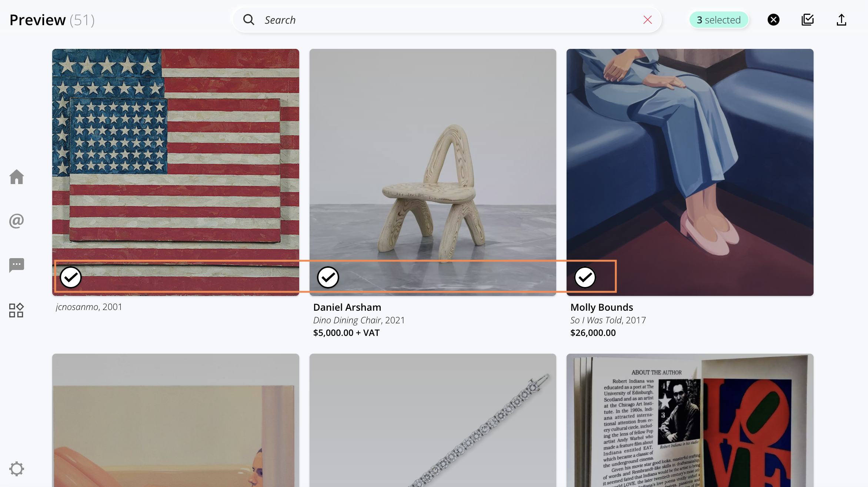Open settings gear in sidebar
This screenshot has height=487, width=868.
tap(17, 469)
